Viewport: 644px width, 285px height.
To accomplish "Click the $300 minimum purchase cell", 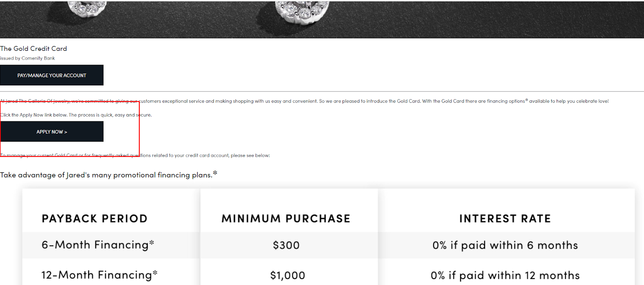I will coord(286,245).
